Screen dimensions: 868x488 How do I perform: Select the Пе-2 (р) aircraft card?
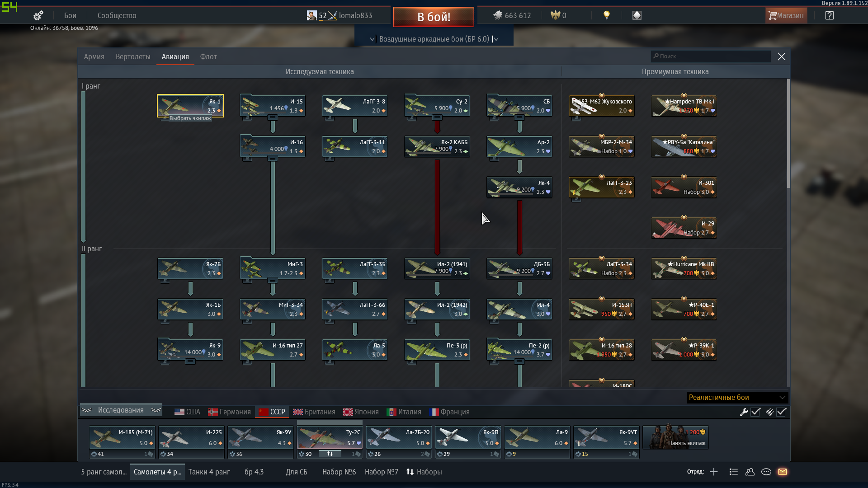pyautogui.click(x=519, y=350)
